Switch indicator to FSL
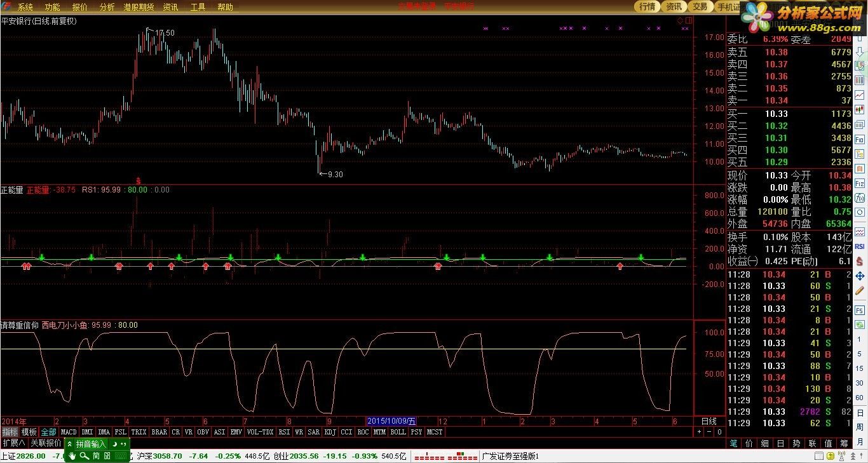The height and width of the screenshot is (463, 868). click(x=121, y=432)
